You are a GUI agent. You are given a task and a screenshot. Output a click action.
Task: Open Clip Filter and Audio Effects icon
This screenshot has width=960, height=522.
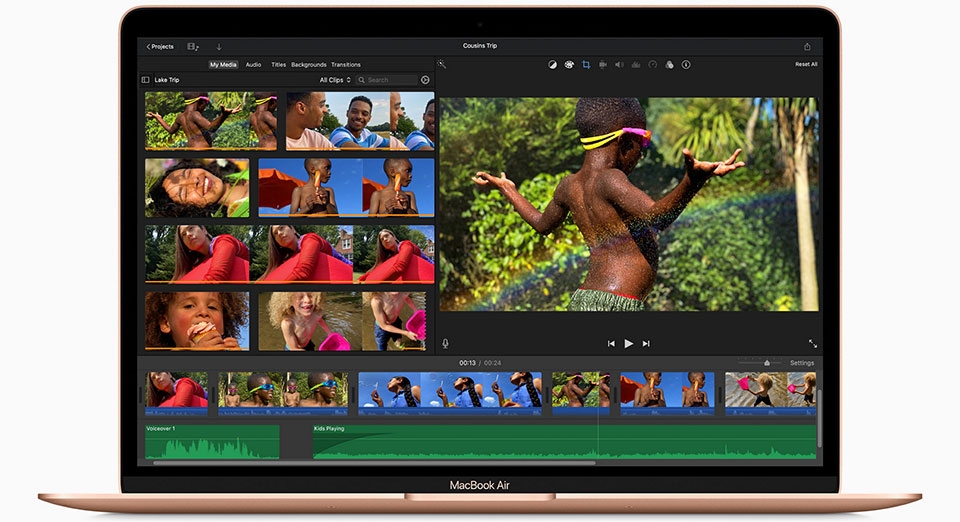[x=669, y=64]
